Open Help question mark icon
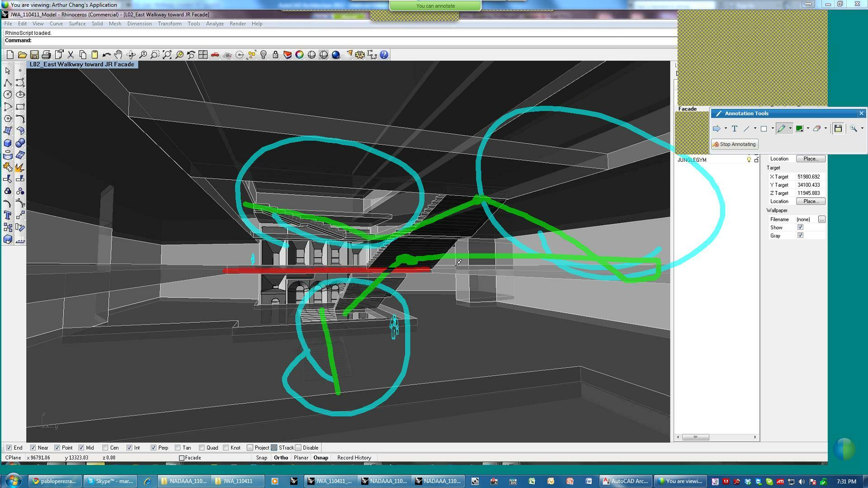Image resolution: width=868 pixels, height=488 pixels. [x=384, y=55]
